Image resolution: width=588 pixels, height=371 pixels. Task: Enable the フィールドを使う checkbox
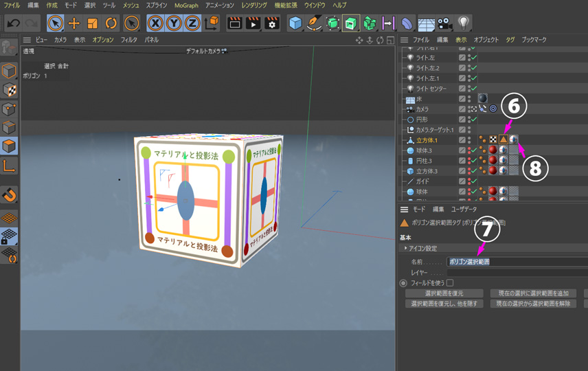pyautogui.click(x=450, y=283)
